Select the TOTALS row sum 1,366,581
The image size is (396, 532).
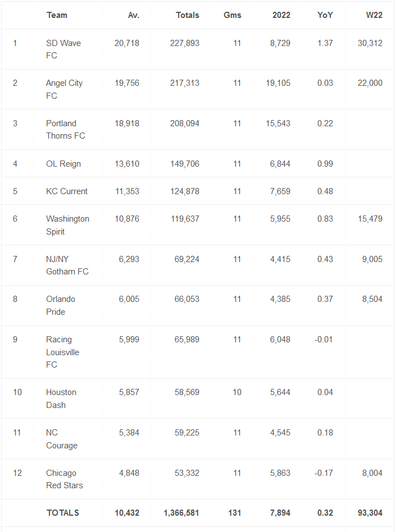point(181,513)
